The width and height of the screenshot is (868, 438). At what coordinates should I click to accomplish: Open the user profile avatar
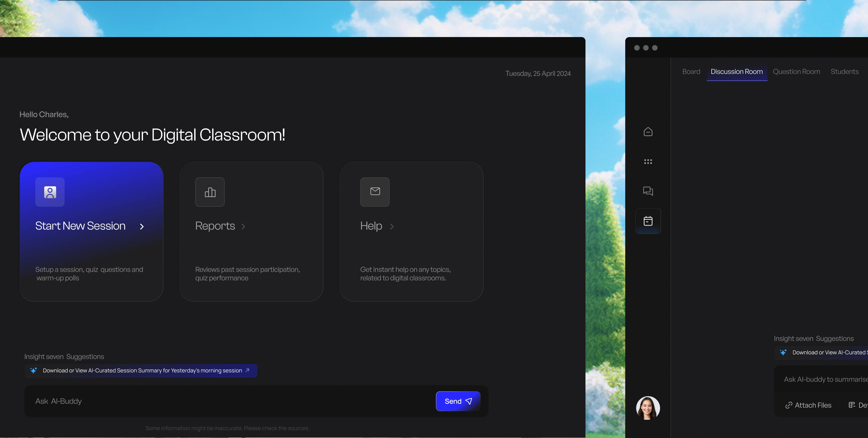(648, 408)
